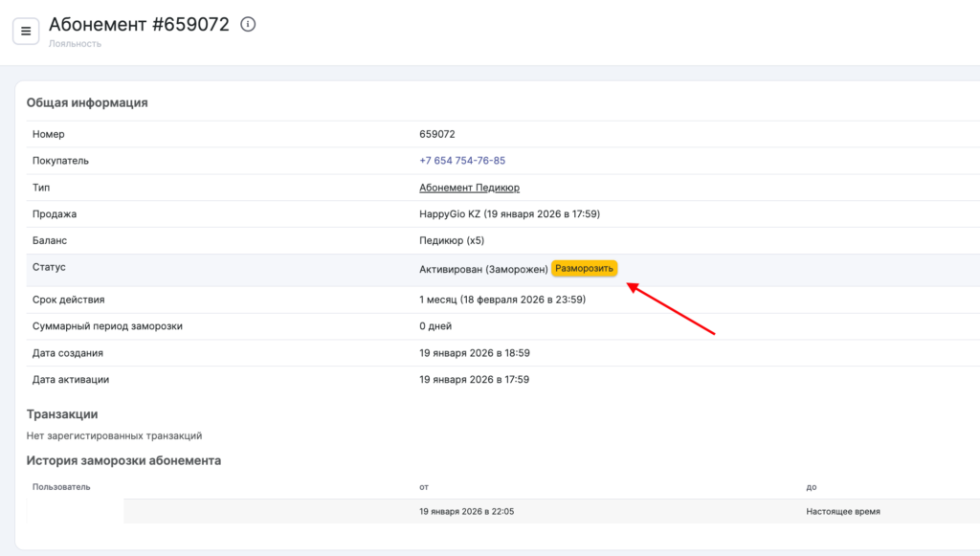Click the Активирован (Заморожен) status text

pyautogui.click(x=483, y=269)
